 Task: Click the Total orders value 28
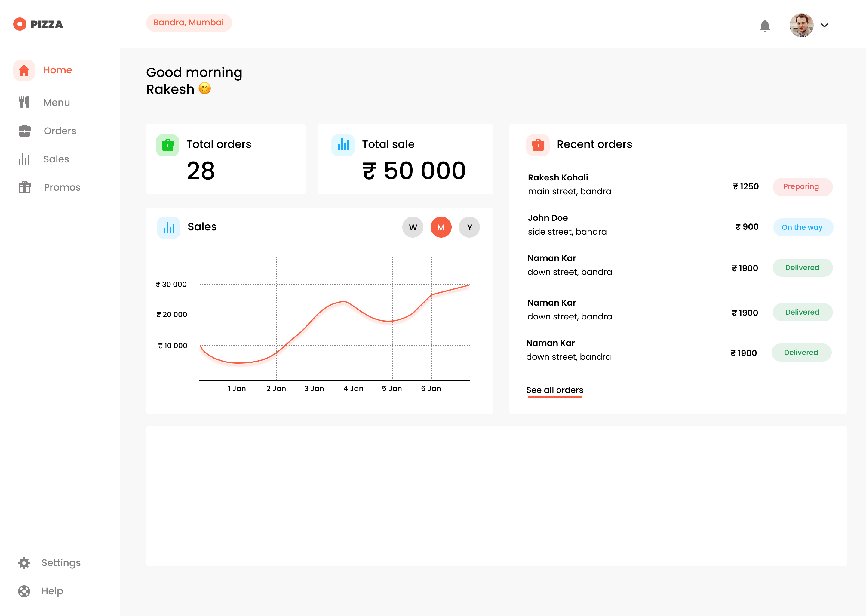click(x=201, y=171)
